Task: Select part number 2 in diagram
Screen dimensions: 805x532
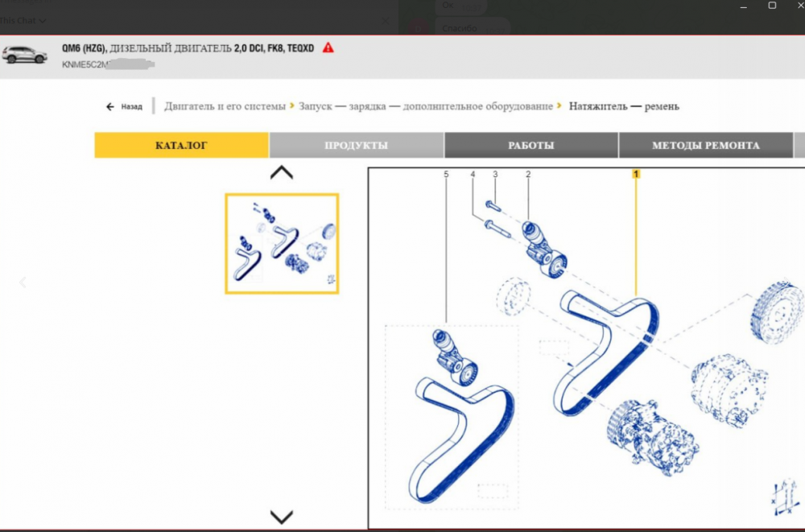Action: (x=528, y=175)
